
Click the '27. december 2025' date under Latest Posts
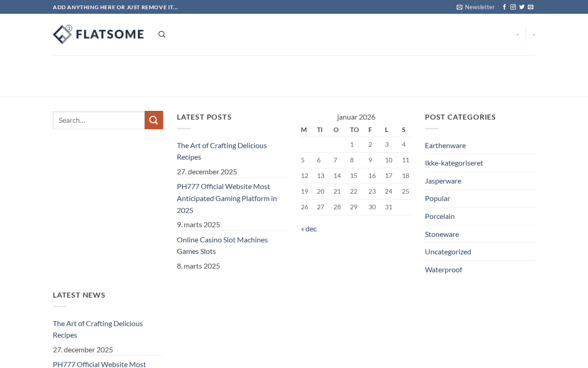coord(207,172)
